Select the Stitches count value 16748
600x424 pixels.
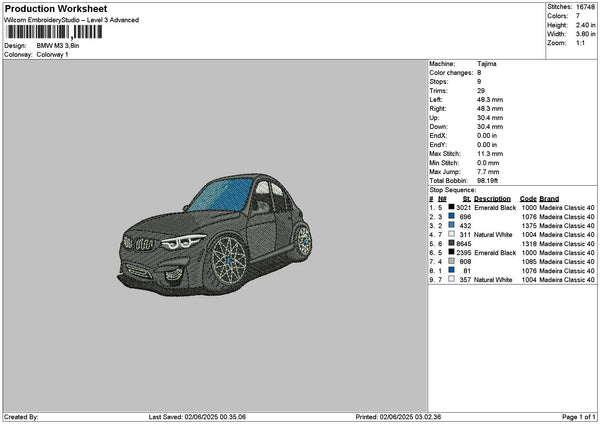click(x=585, y=7)
